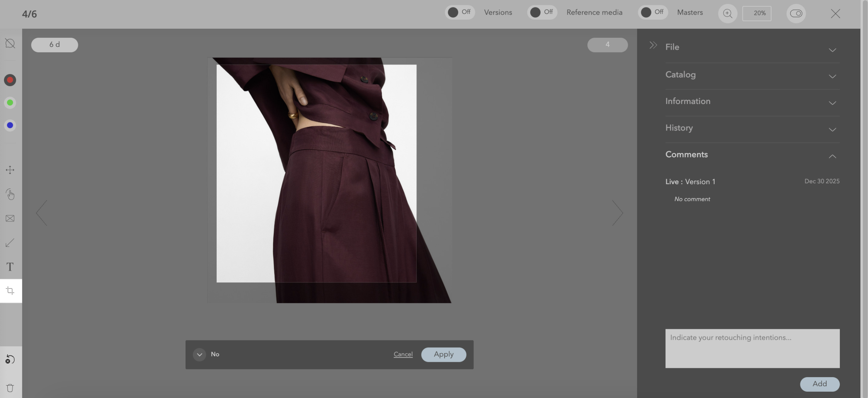Viewport: 868px width, 398px height.
Task: Toggle the Reference media switch
Action: 541,13
